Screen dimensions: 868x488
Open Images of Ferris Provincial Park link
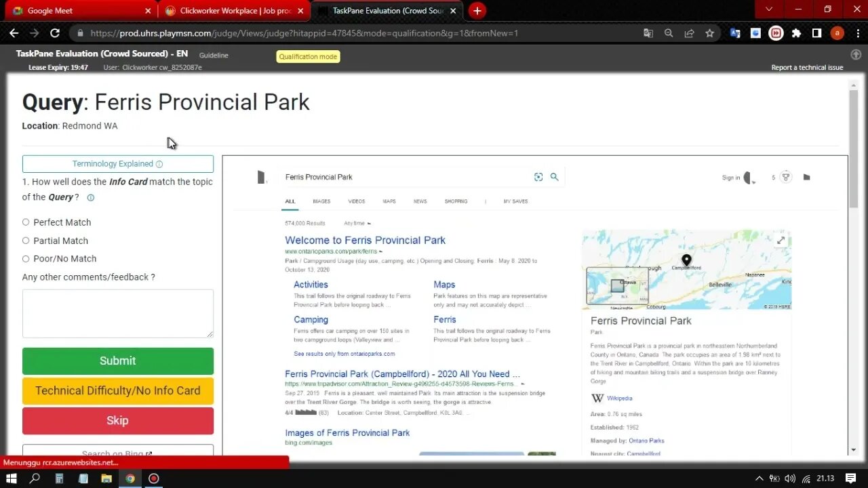347,432
